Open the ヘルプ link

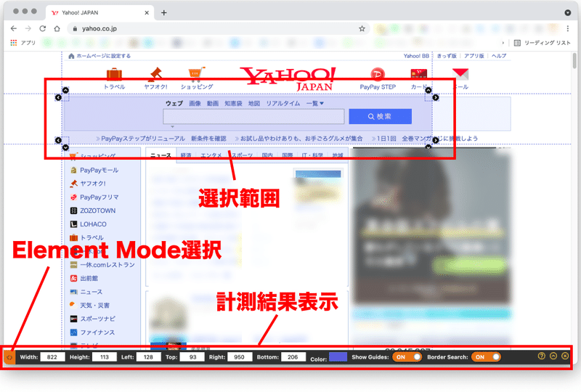[499, 56]
